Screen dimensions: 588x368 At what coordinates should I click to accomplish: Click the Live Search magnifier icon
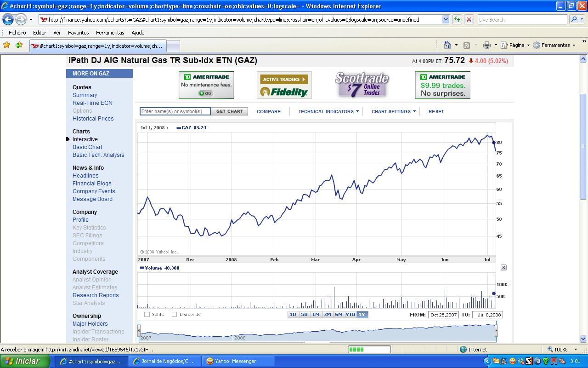(x=573, y=20)
